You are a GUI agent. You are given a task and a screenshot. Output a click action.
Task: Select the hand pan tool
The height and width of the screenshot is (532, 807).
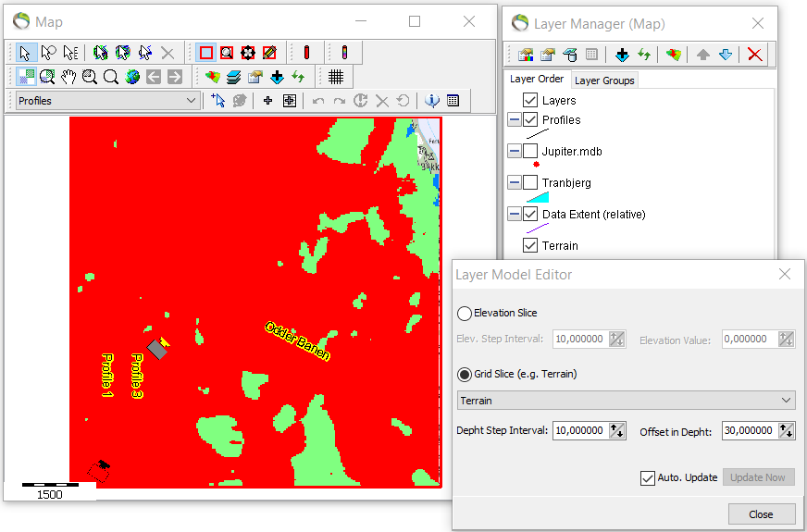click(68, 77)
